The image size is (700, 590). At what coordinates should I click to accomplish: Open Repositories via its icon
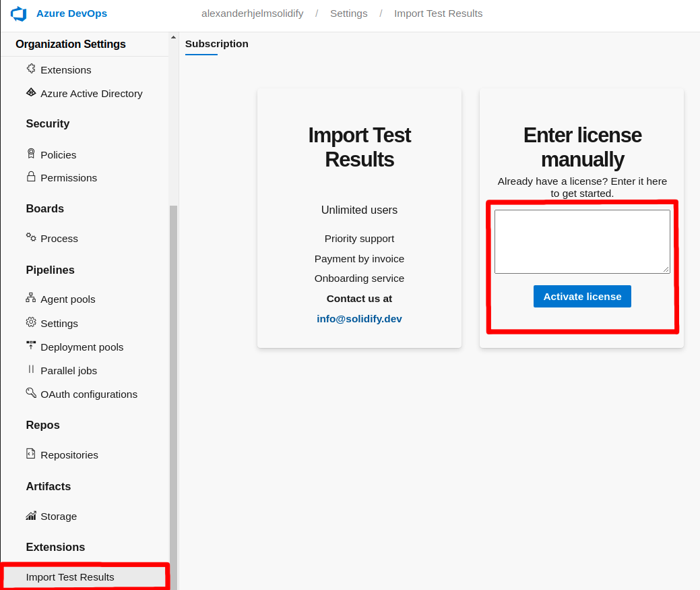tap(30, 454)
